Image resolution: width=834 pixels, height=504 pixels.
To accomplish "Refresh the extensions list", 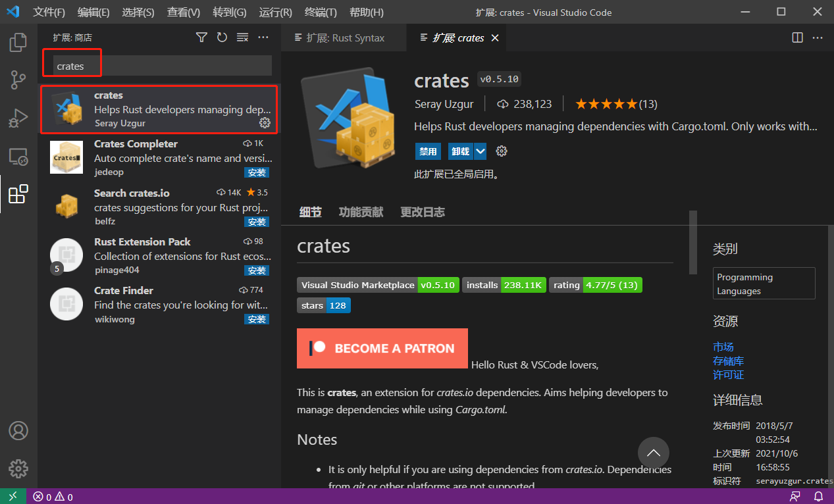I will tap(222, 38).
